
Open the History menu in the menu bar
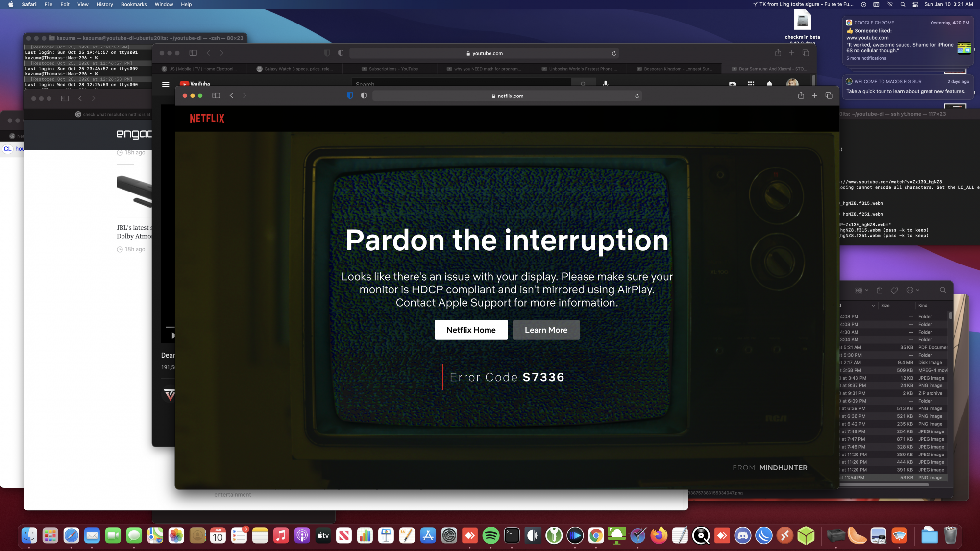coord(104,4)
